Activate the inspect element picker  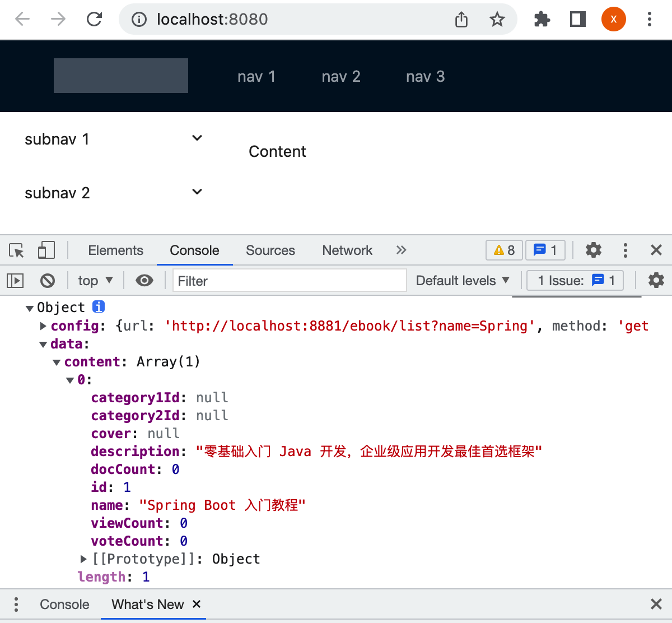[x=17, y=250]
